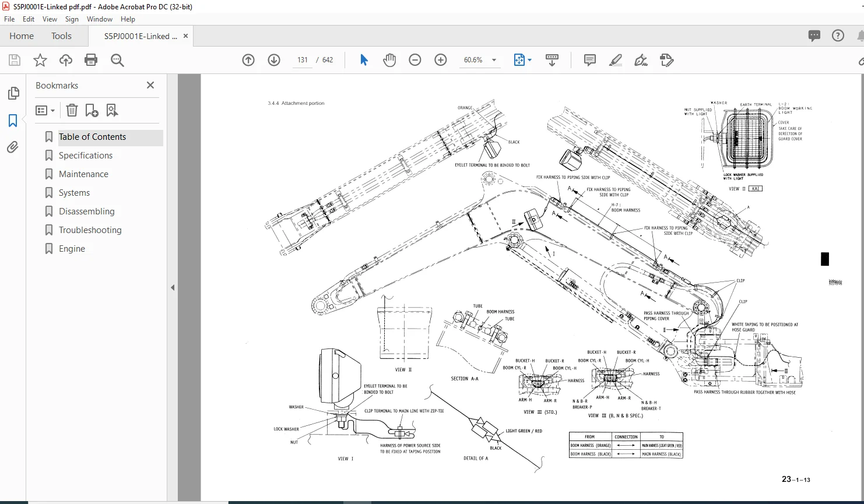Viewport: 864px width, 504px height.
Task: Open Troubleshooting bookmark
Action: click(90, 230)
